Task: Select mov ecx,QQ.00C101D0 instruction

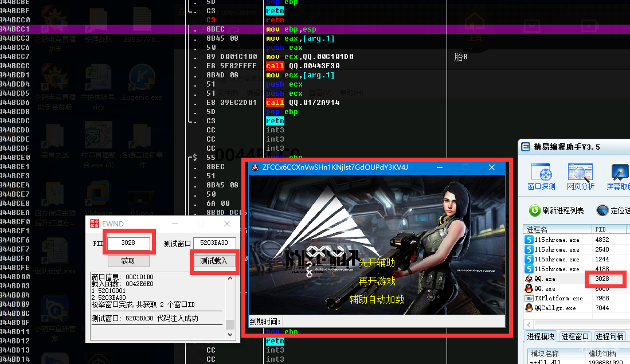Action: pos(310,57)
